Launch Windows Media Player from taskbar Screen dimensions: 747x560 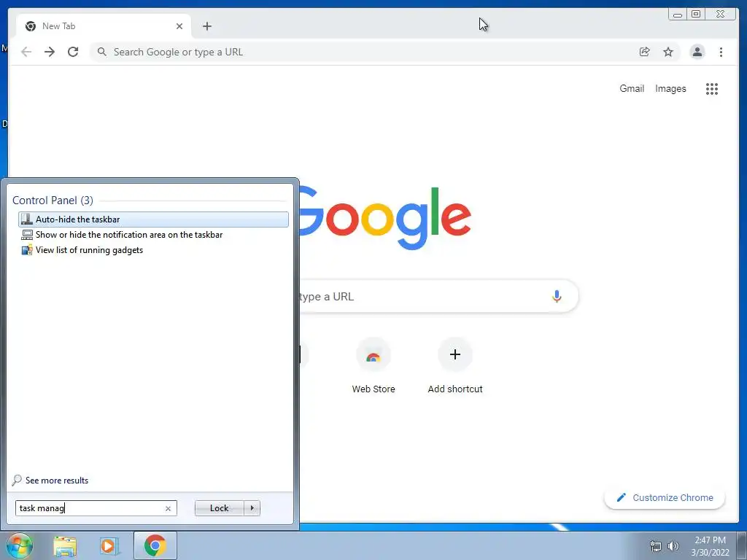pyautogui.click(x=109, y=546)
